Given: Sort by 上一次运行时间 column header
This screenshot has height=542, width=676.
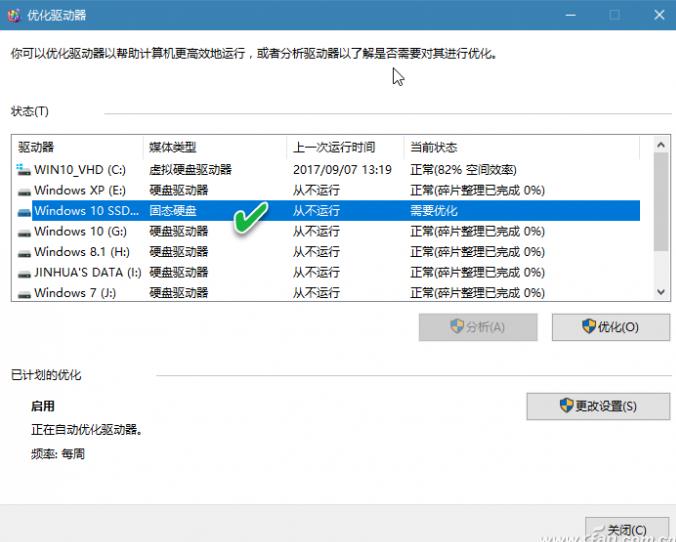Looking at the screenshot, I should (345, 147).
